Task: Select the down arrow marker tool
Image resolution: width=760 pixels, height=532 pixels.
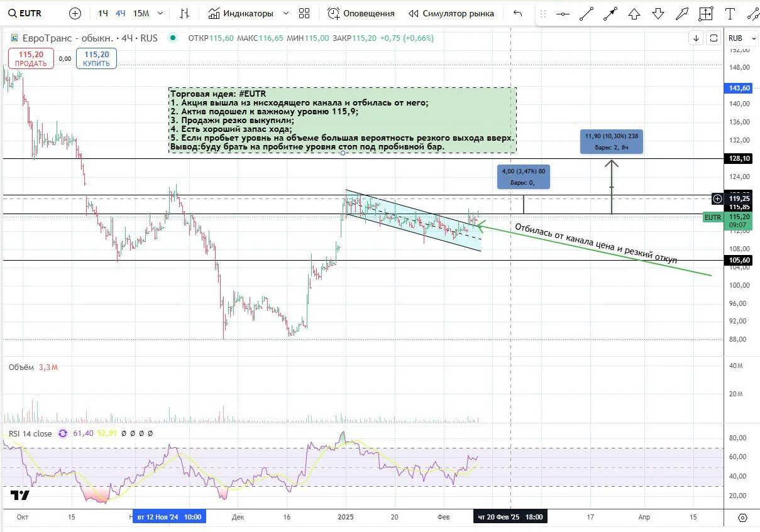Action: (658, 13)
